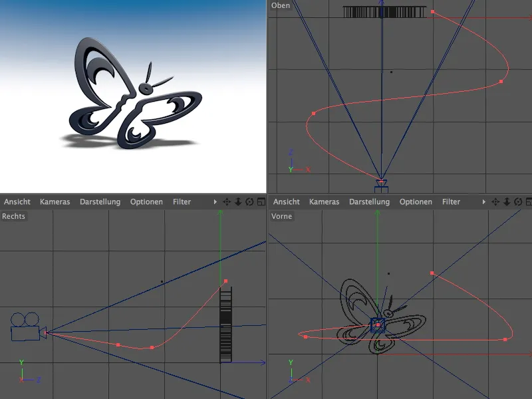Click the rotate-view icon in Vorne viewport
This screenshot has height=399, width=532.
518,202
